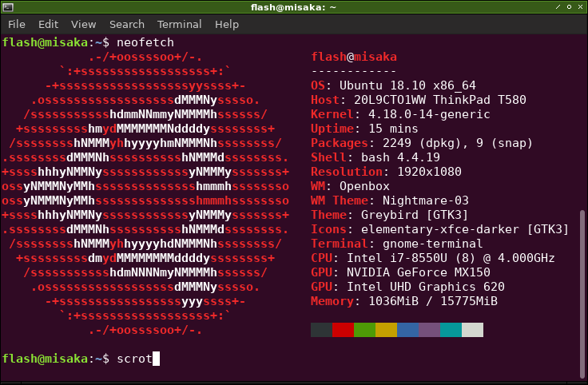588x385 pixels.
Task: Click the purple color block
Action: (429, 330)
